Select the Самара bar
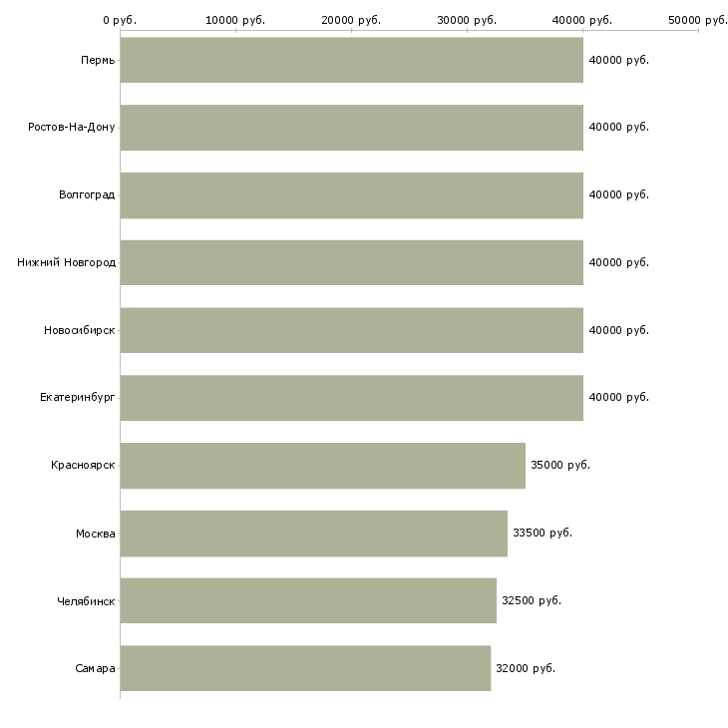728x728 pixels. (x=305, y=668)
